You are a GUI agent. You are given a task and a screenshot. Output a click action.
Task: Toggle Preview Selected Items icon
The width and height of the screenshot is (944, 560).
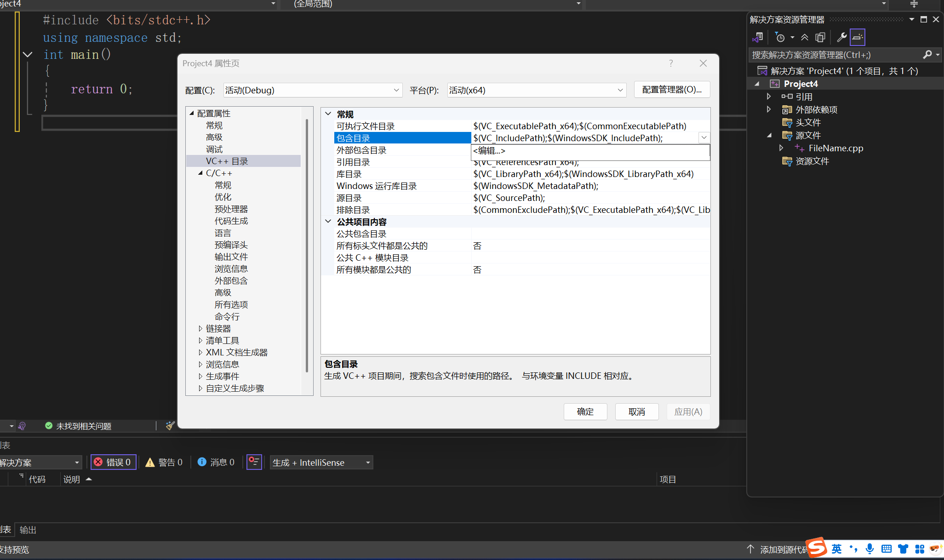coord(858,37)
